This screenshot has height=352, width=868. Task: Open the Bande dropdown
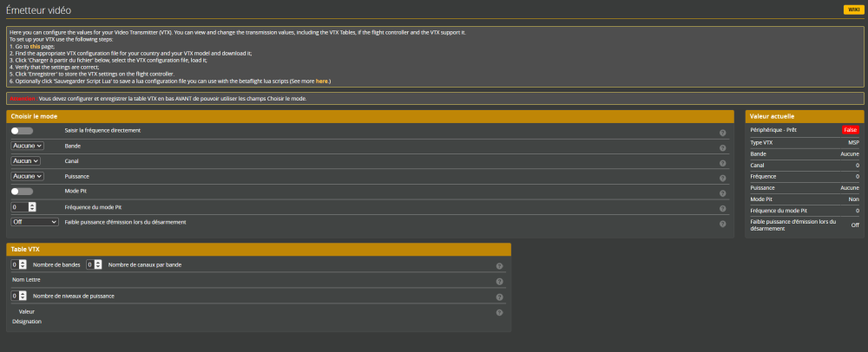27,146
